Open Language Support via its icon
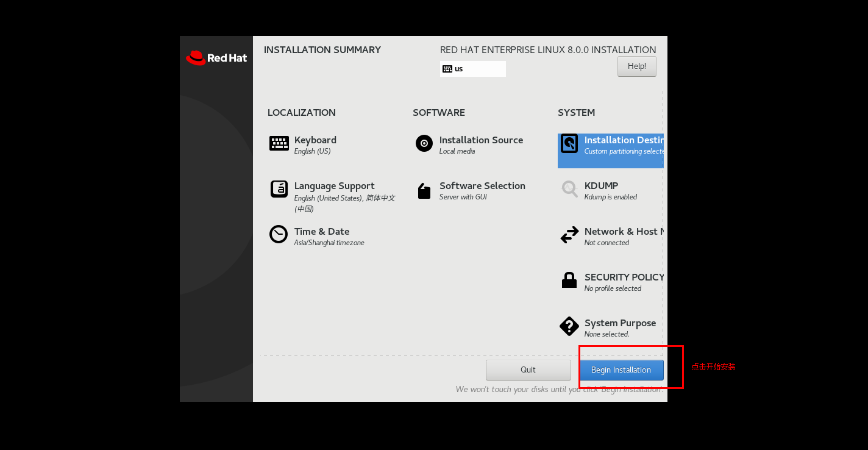 [279, 189]
